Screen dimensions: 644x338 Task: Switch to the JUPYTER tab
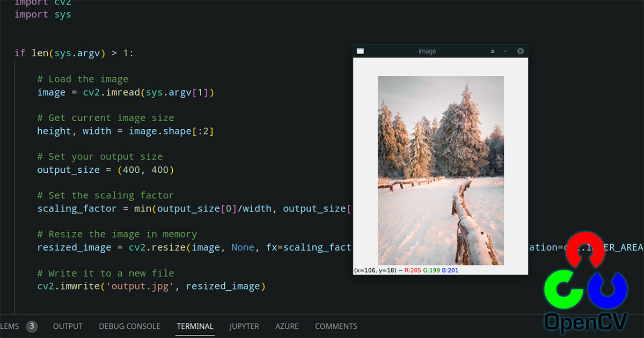[244, 326]
